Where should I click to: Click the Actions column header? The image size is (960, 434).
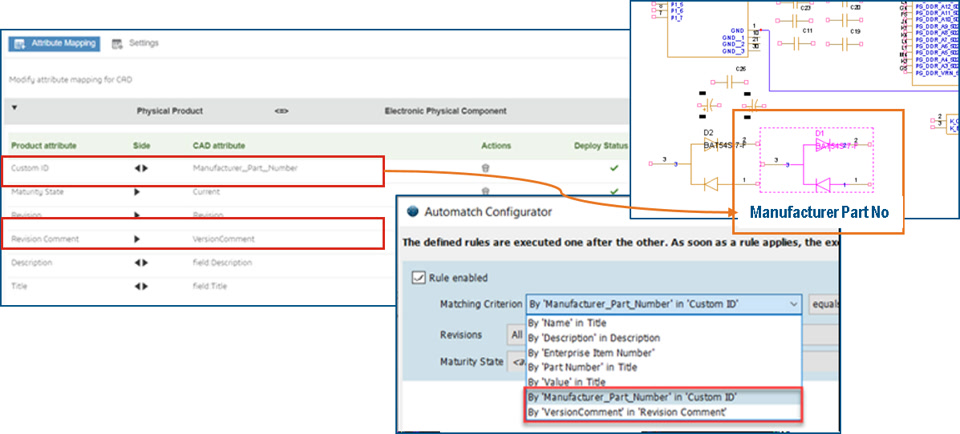[496, 146]
